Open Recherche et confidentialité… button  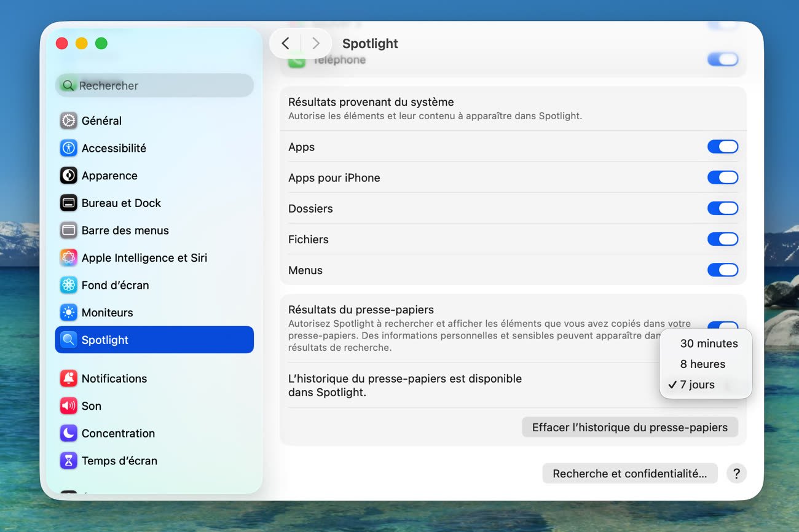pyautogui.click(x=629, y=474)
